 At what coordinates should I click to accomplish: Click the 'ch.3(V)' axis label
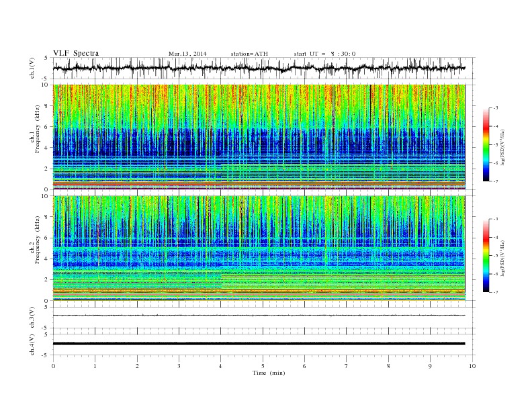32,317
